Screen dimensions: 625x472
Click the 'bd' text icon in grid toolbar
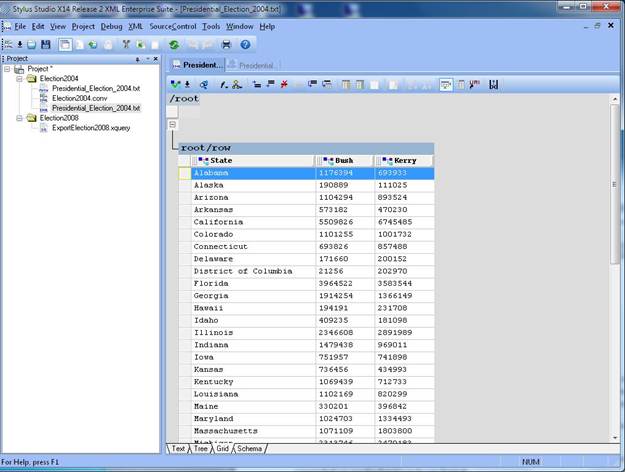[x=493, y=85]
